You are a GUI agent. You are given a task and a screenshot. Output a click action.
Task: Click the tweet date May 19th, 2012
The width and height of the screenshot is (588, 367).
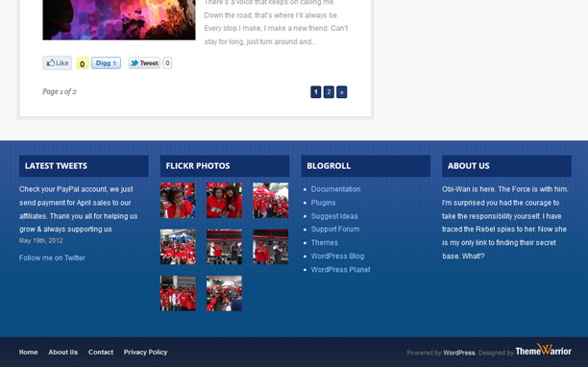[41, 241]
